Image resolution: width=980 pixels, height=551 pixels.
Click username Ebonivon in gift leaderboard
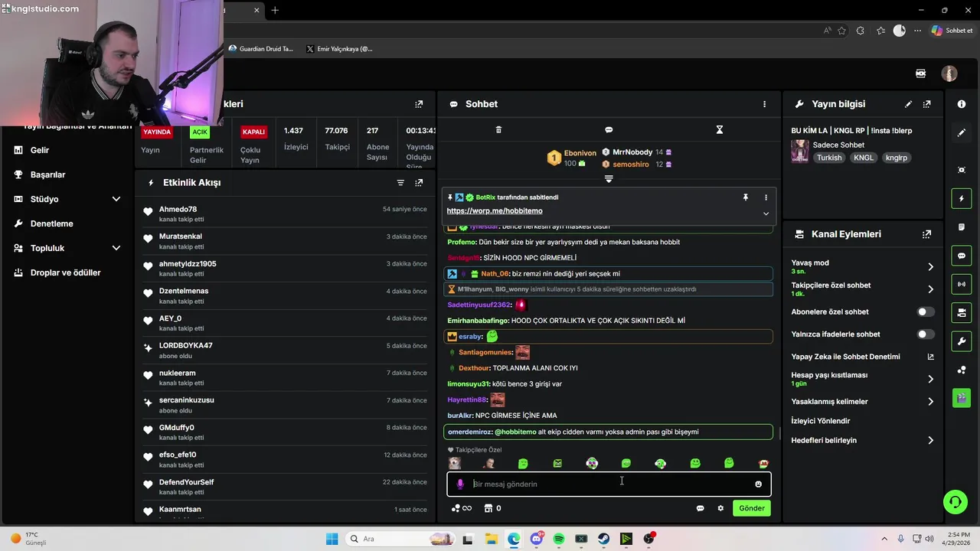pos(580,153)
